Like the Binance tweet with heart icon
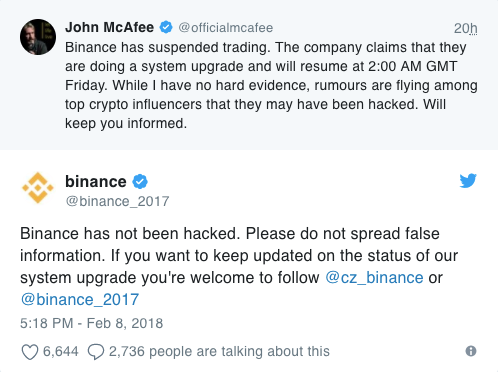The width and height of the screenshot is (498, 372). (x=30, y=352)
